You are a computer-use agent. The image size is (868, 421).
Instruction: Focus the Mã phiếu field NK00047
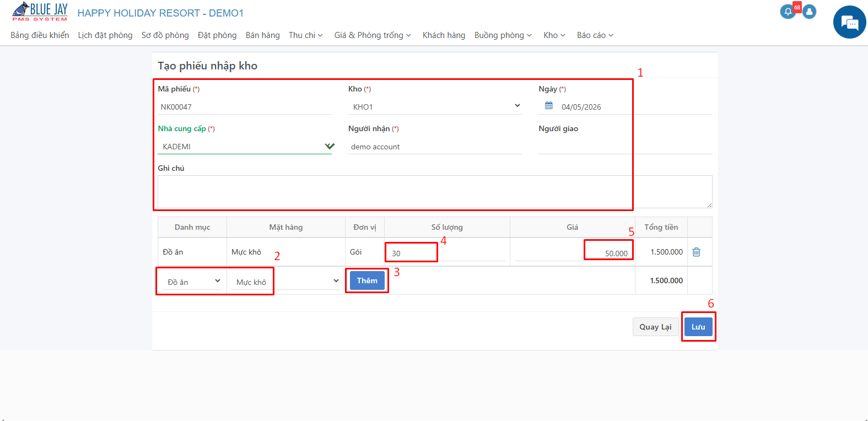click(x=245, y=107)
